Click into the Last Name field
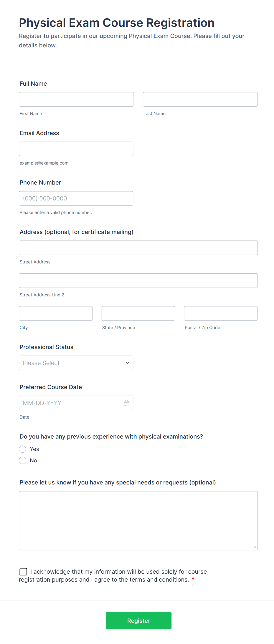274x644 pixels. point(200,99)
